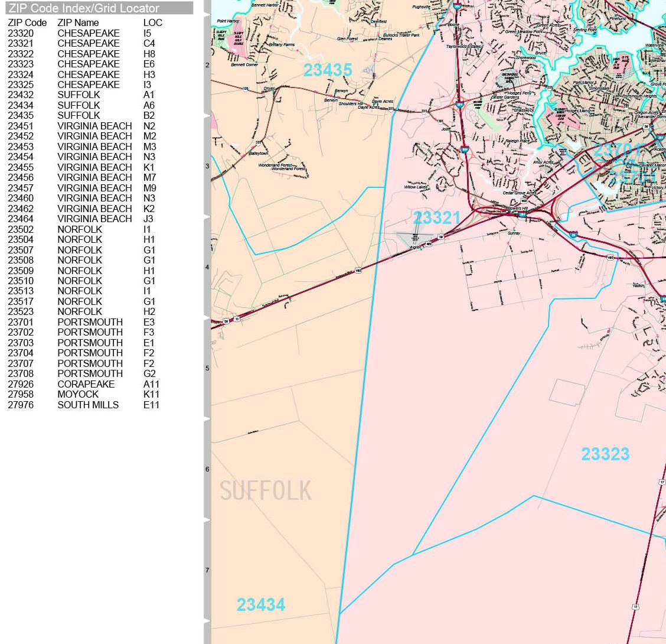Select the Point Harbor place label
The width and height of the screenshot is (666, 644).
pyautogui.click(x=228, y=21)
